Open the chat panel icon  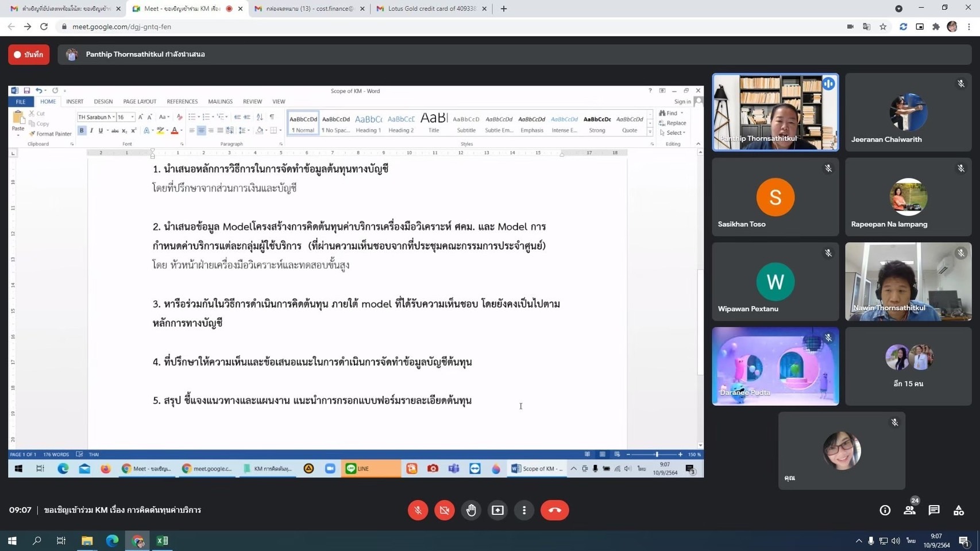point(934,510)
